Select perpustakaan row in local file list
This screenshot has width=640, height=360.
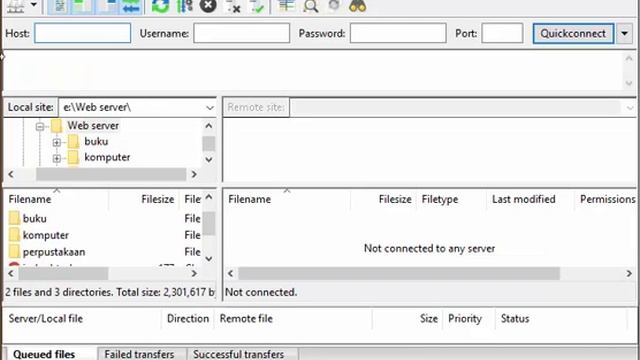tap(104, 252)
